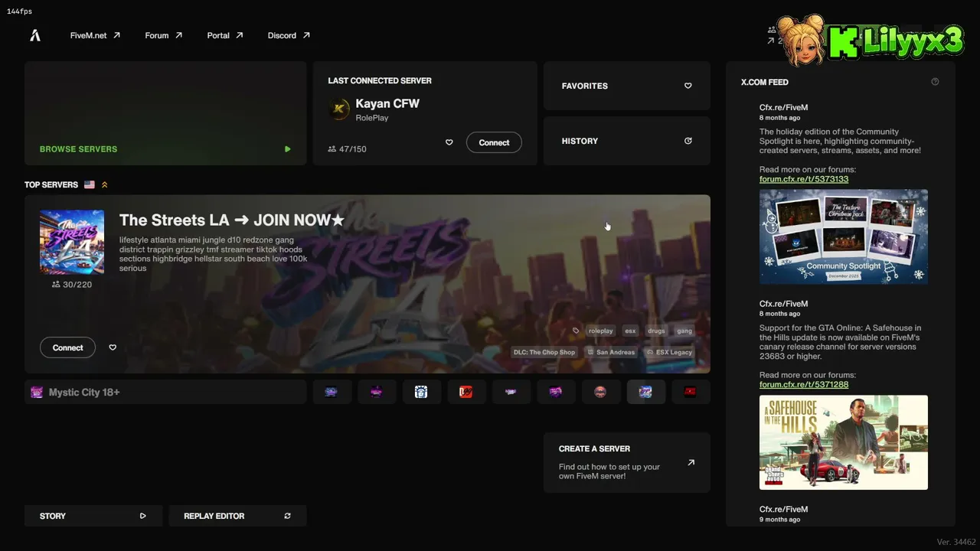Open the forum.cfx.re/t/5371288 link
Image resolution: width=980 pixels, height=551 pixels.
[804, 384]
